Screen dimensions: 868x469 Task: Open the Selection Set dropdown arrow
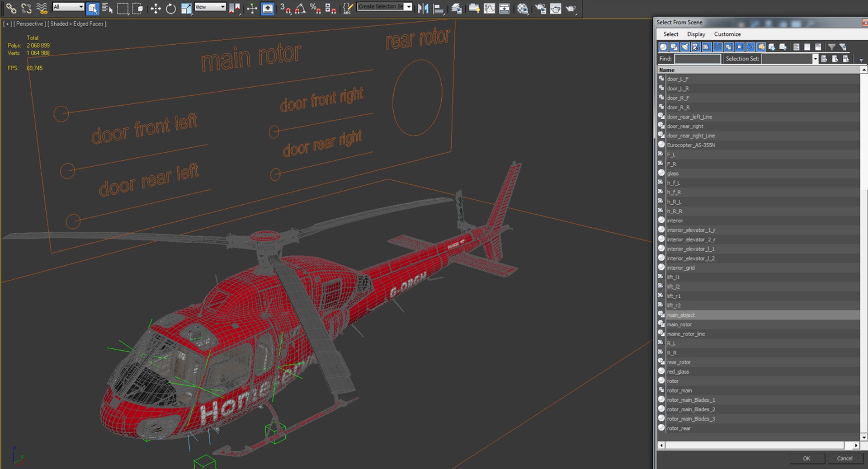point(815,59)
